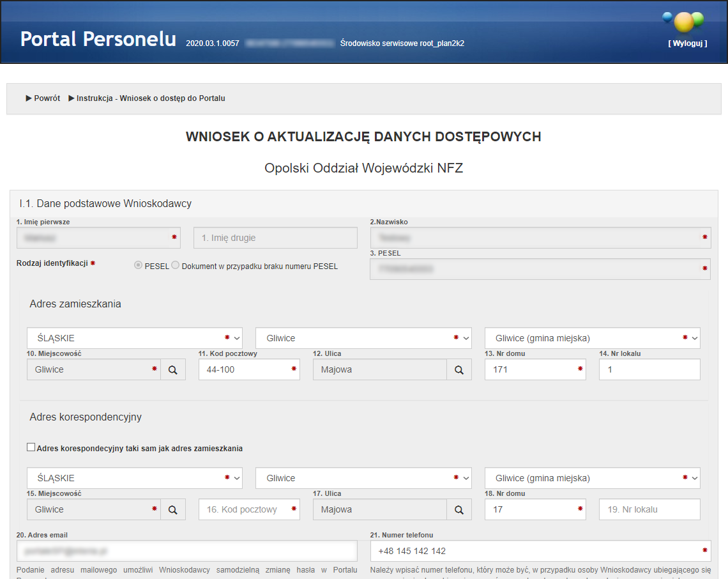This screenshot has width=728, height=579.
Task: Check correspondence address same as residence checkbox
Action: point(31,448)
